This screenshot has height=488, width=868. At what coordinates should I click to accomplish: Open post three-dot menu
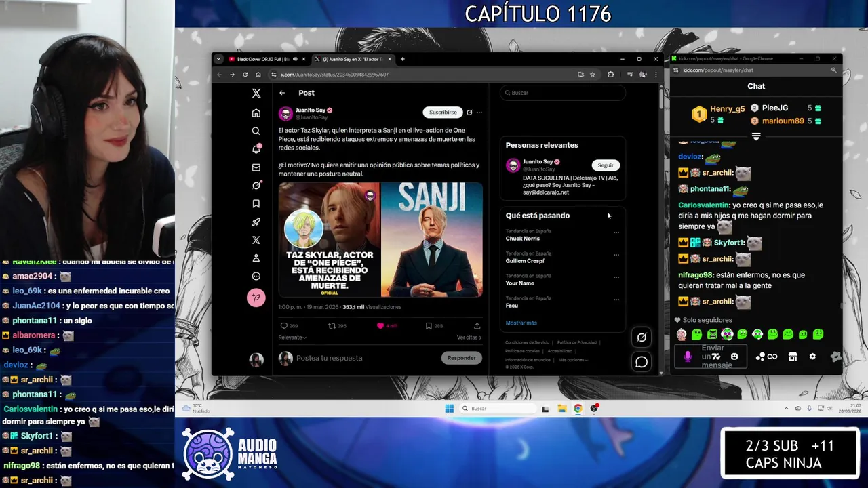tap(479, 113)
